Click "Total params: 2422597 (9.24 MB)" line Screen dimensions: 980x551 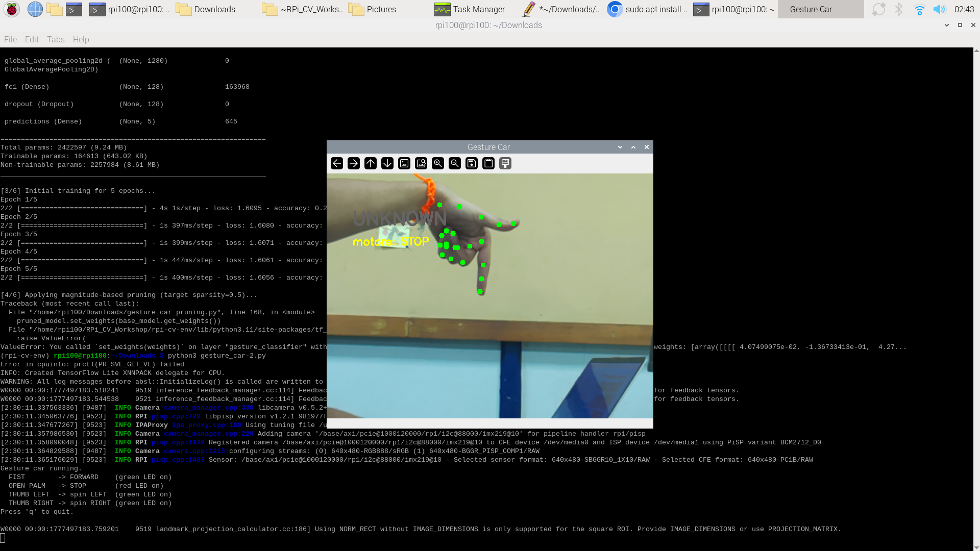(x=64, y=147)
